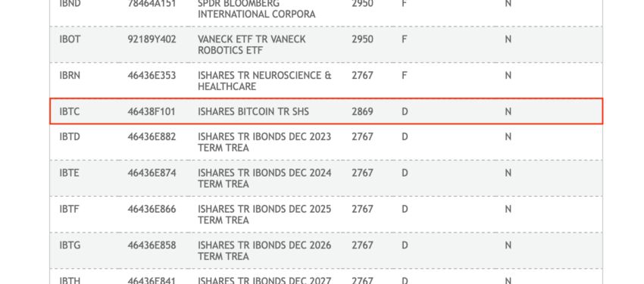Click CUSIP 92189Y402
644x284 pixels.
point(152,39)
